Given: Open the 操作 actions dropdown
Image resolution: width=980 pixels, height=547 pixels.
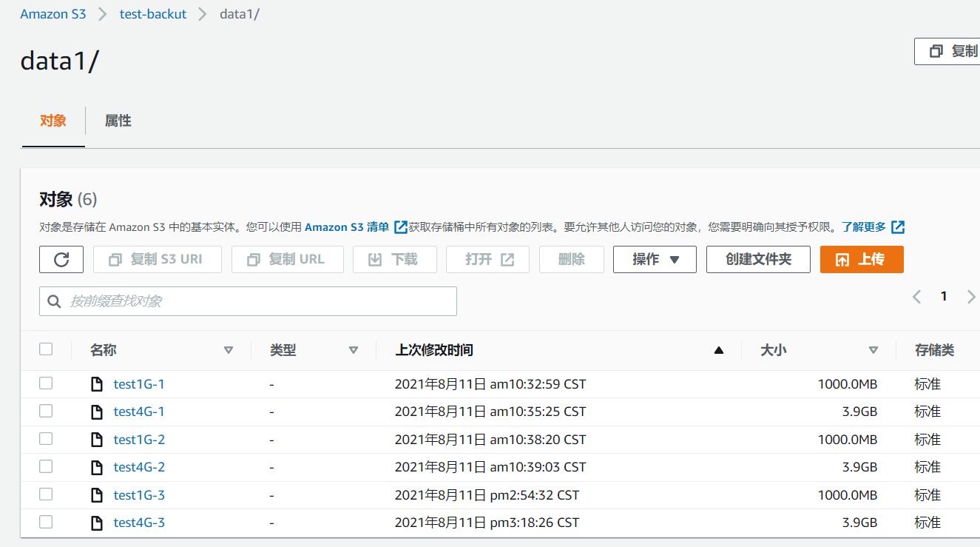Looking at the screenshot, I should (655, 259).
